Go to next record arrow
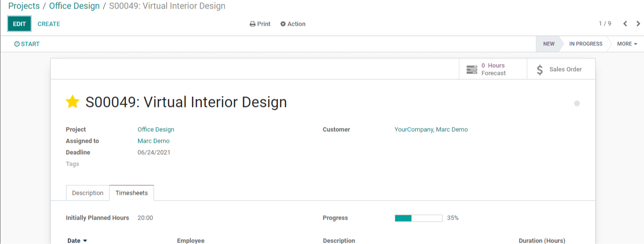The height and width of the screenshot is (244, 644). [638, 24]
